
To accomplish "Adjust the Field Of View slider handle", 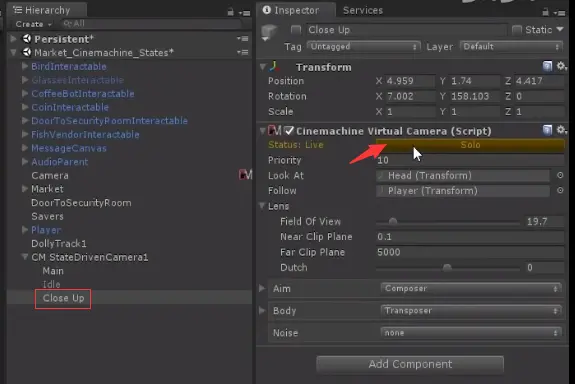I will point(393,222).
